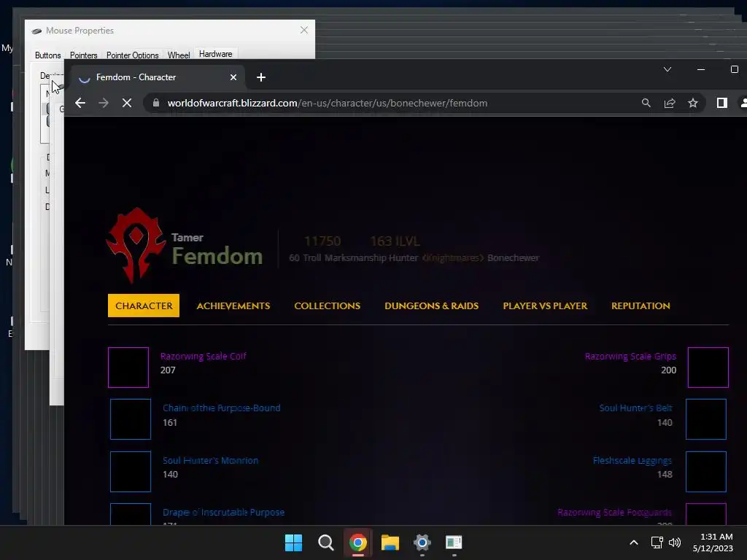
Task: Close the Femdom - Character tab
Action: pyautogui.click(x=233, y=77)
